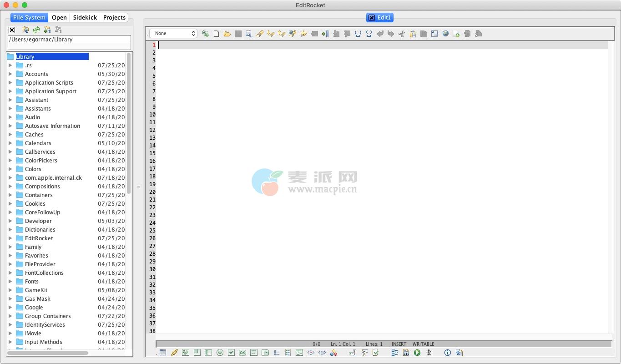Click the New file icon in toolbar
621x364 pixels.
click(x=216, y=34)
